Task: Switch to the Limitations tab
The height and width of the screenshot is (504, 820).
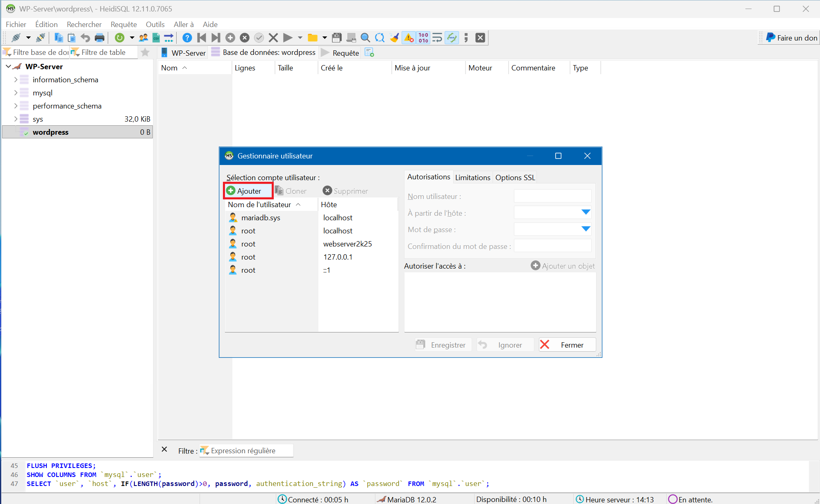Action: pyautogui.click(x=472, y=178)
